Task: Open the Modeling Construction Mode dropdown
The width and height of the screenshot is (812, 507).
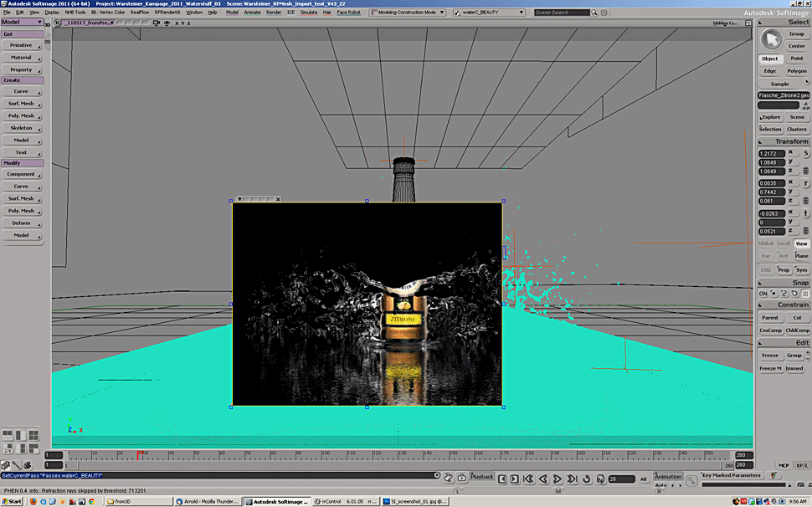Action: pos(408,13)
